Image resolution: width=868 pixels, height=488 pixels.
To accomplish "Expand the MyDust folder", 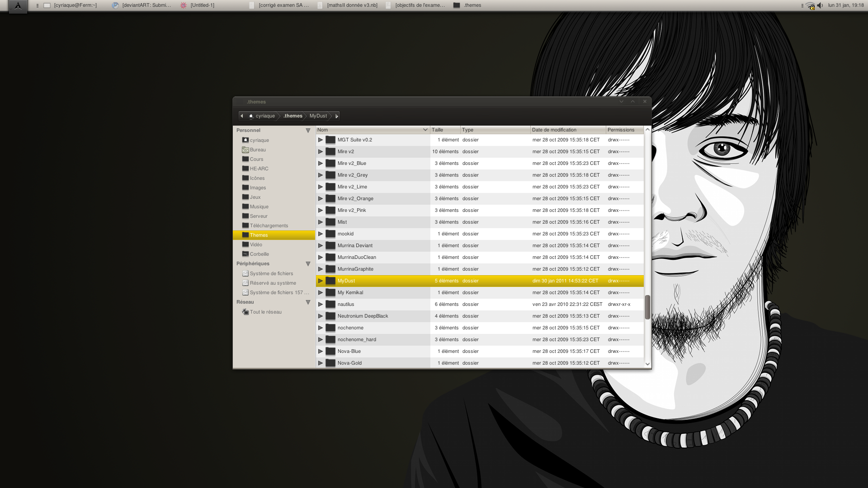I will 321,281.
